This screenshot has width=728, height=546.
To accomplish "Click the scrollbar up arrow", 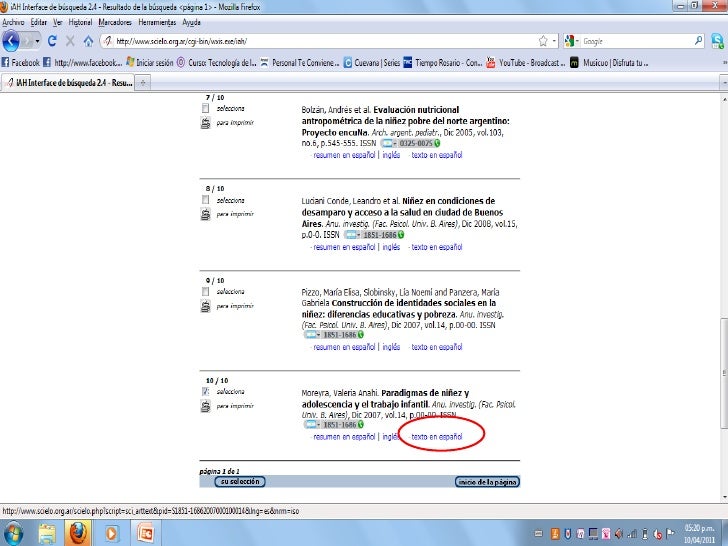I will coord(724,99).
